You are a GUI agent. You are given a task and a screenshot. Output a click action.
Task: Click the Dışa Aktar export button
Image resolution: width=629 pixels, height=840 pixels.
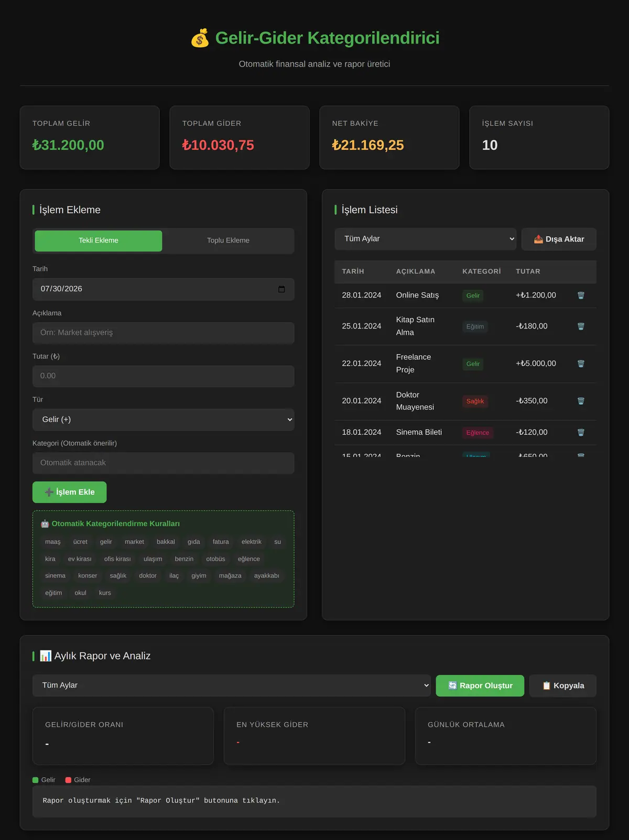click(x=559, y=239)
